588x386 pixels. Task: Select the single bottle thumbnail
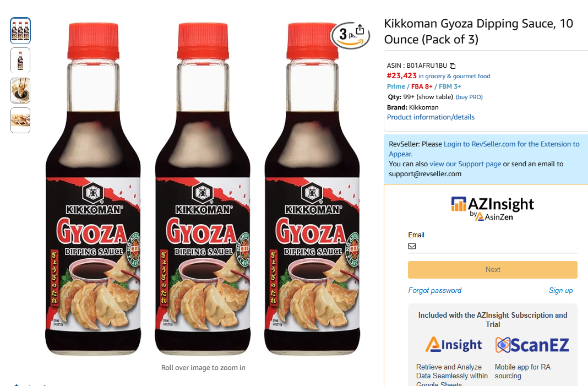point(20,61)
